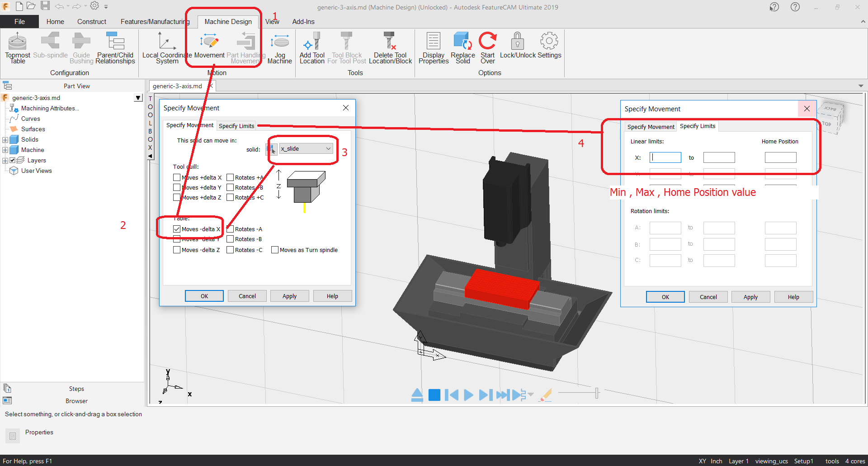This screenshot has width=868, height=466.
Task: Expand the Solids tree node
Action: tap(5, 139)
